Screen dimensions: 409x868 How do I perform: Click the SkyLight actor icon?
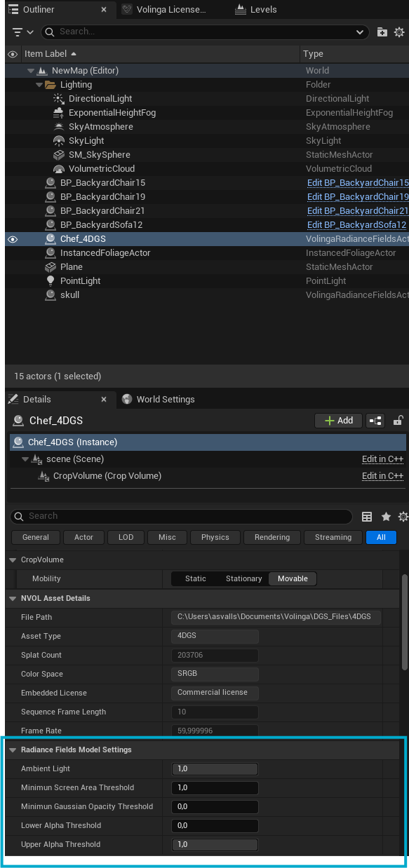pyautogui.click(x=59, y=141)
